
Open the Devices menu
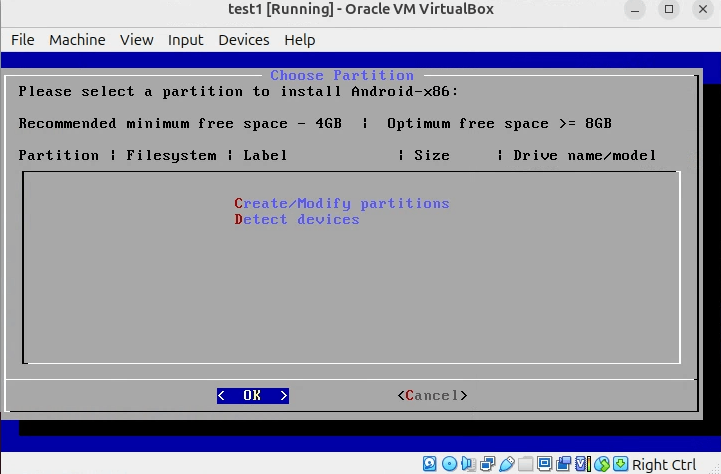tap(244, 40)
